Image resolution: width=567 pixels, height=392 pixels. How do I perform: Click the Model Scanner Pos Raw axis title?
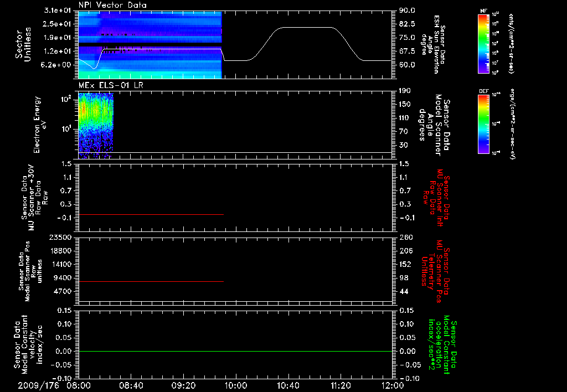(30, 271)
